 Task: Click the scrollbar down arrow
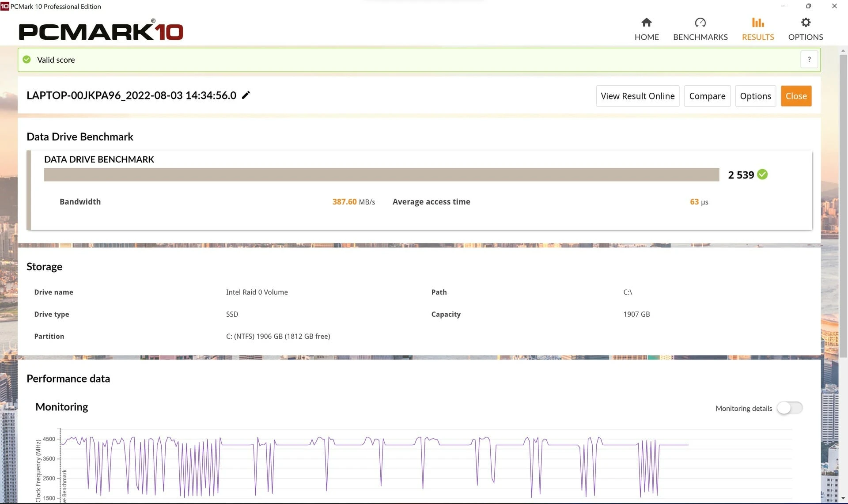tap(843, 498)
